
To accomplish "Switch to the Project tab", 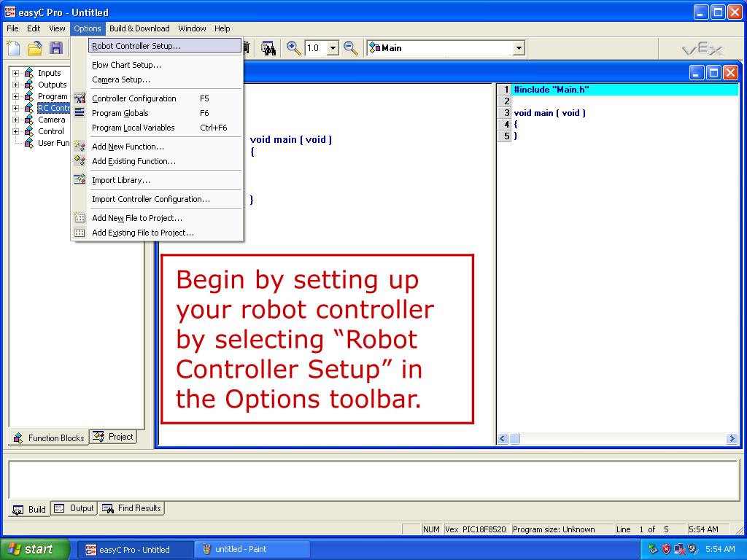I will coord(113,437).
